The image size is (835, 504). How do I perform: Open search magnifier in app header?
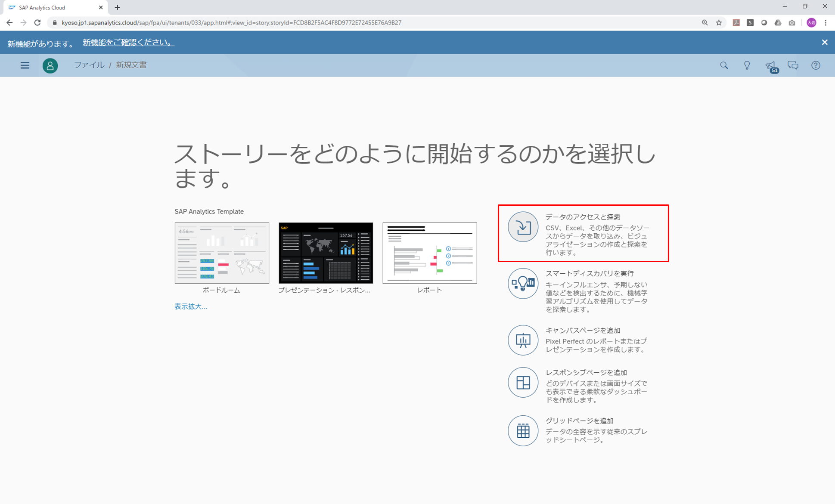(x=724, y=65)
